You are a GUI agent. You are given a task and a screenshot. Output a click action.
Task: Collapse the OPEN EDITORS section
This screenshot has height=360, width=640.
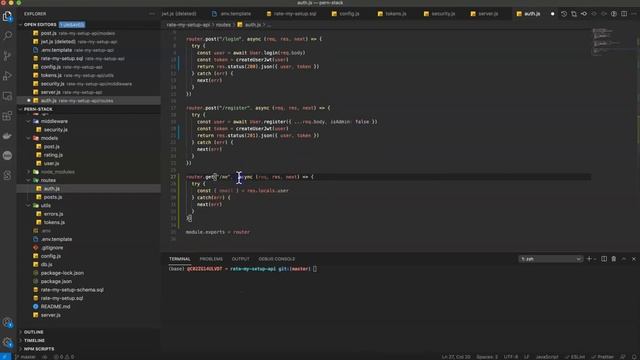coord(21,24)
